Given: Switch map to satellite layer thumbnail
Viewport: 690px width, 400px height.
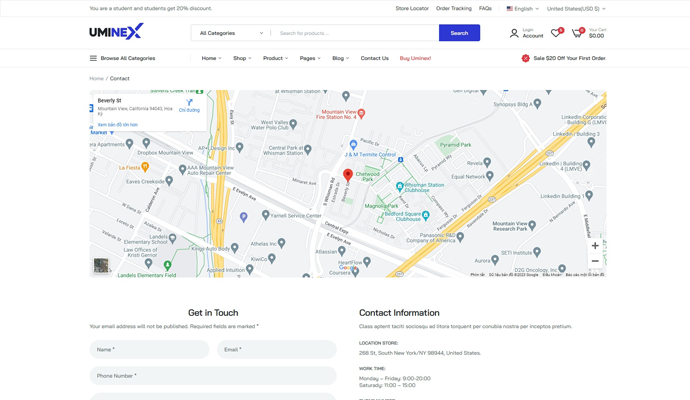Looking at the screenshot, I should [x=102, y=265].
